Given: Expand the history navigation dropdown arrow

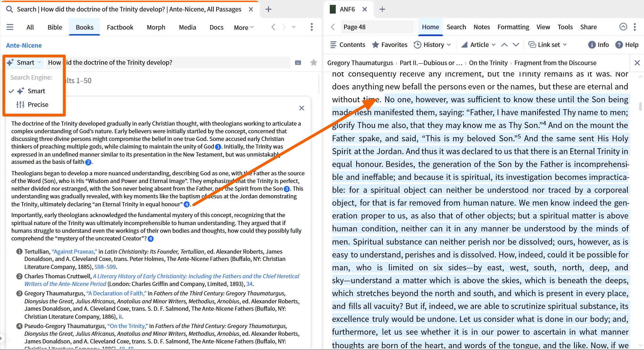Looking at the screenshot, I should point(294,27).
